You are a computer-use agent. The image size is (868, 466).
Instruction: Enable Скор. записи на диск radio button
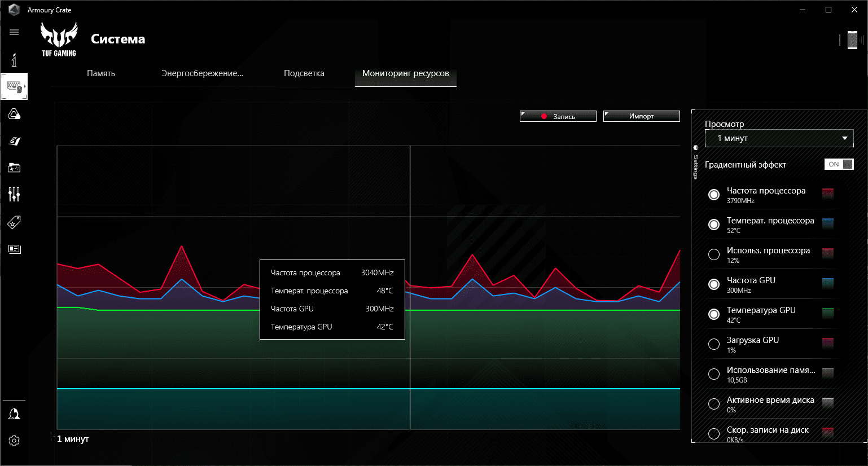[x=714, y=434]
